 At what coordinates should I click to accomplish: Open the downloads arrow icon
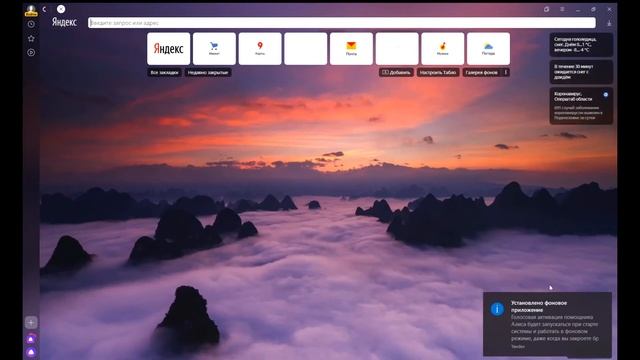point(609,24)
